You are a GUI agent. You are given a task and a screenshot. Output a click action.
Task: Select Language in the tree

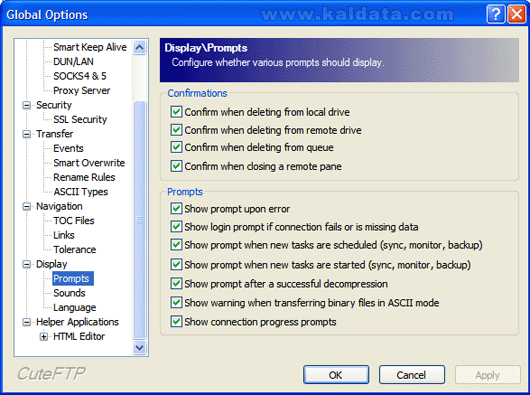tap(75, 307)
